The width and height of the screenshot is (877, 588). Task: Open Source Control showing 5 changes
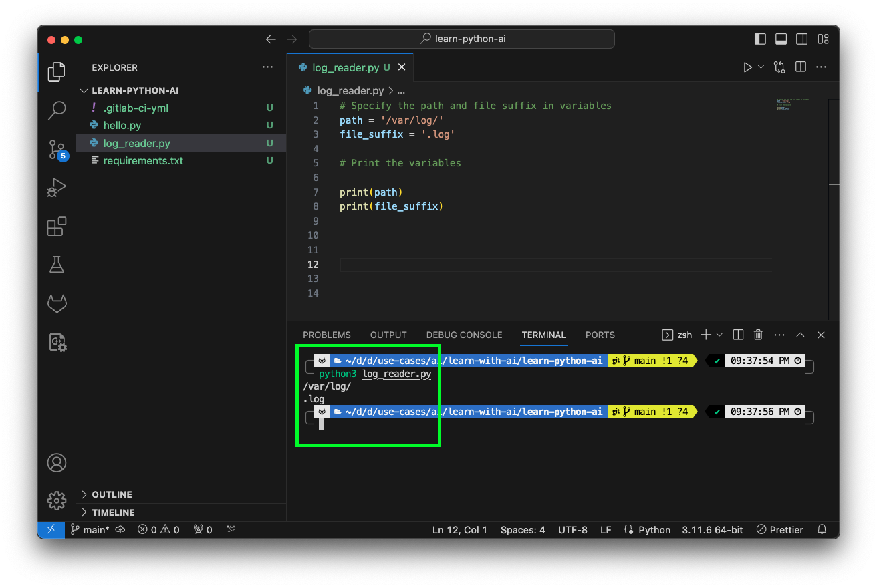click(x=57, y=150)
